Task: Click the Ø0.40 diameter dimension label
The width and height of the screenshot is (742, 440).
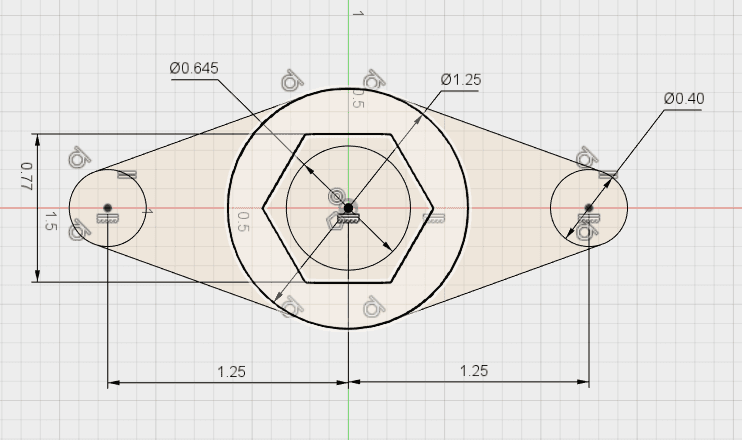Action: click(685, 98)
